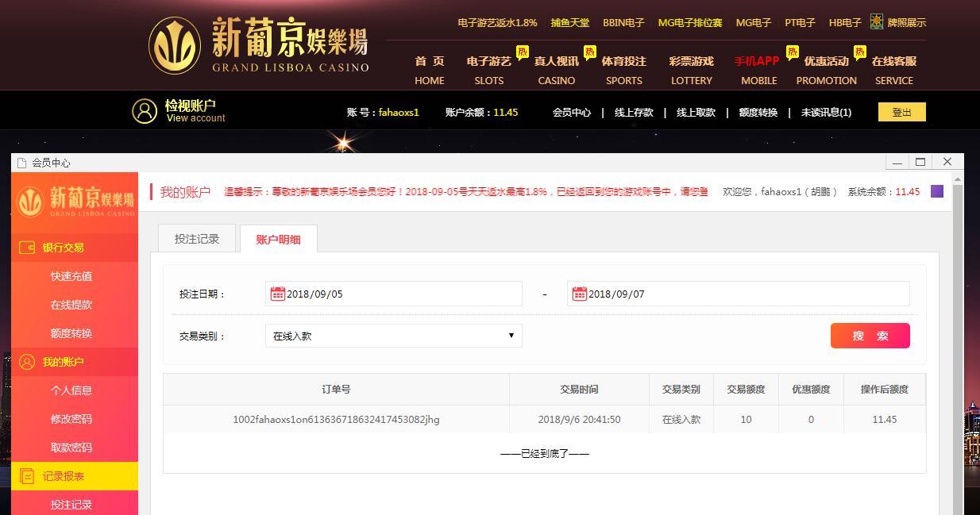Click PT电子 top link
The image size is (980, 515).
[x=800, y=22]
